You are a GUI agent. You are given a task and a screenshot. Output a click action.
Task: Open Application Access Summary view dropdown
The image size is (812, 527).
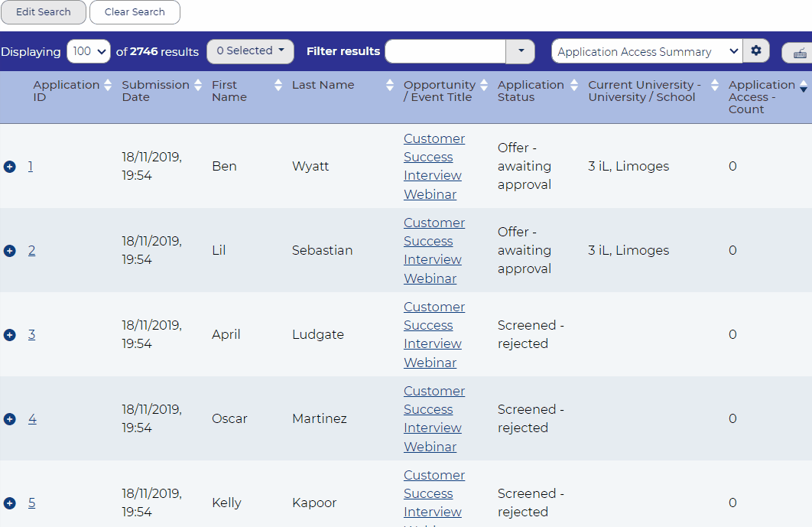tap(647, 51)
